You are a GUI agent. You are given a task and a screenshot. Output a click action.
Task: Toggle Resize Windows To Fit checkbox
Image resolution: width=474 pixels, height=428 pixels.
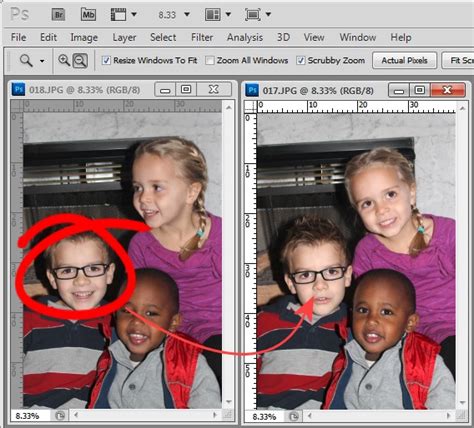[x=106, y=60]
